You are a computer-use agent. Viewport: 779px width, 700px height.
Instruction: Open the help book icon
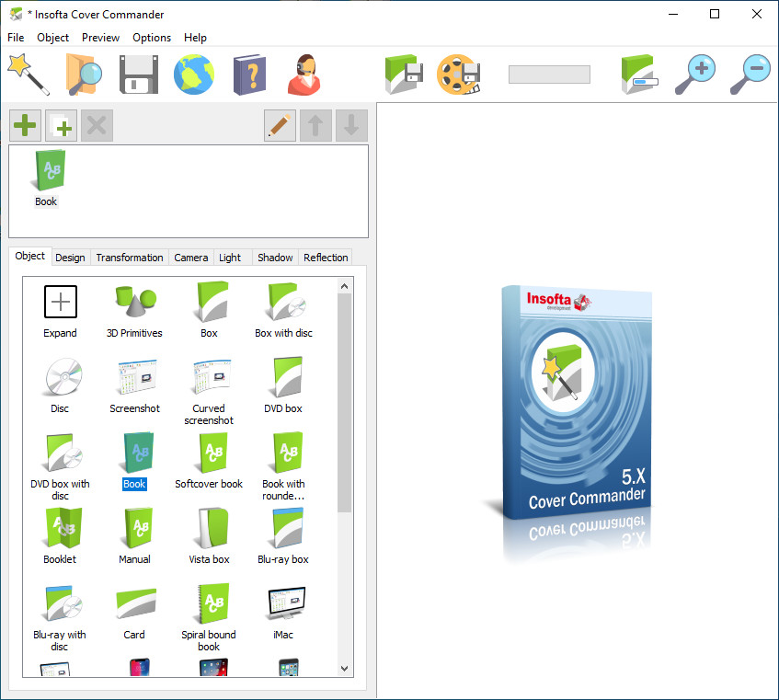[x=249, y=75]
